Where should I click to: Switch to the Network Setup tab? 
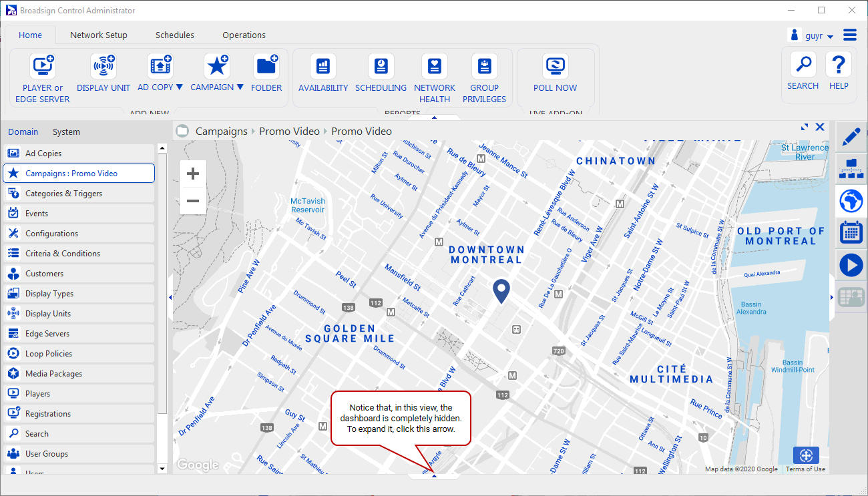(99, 35)
